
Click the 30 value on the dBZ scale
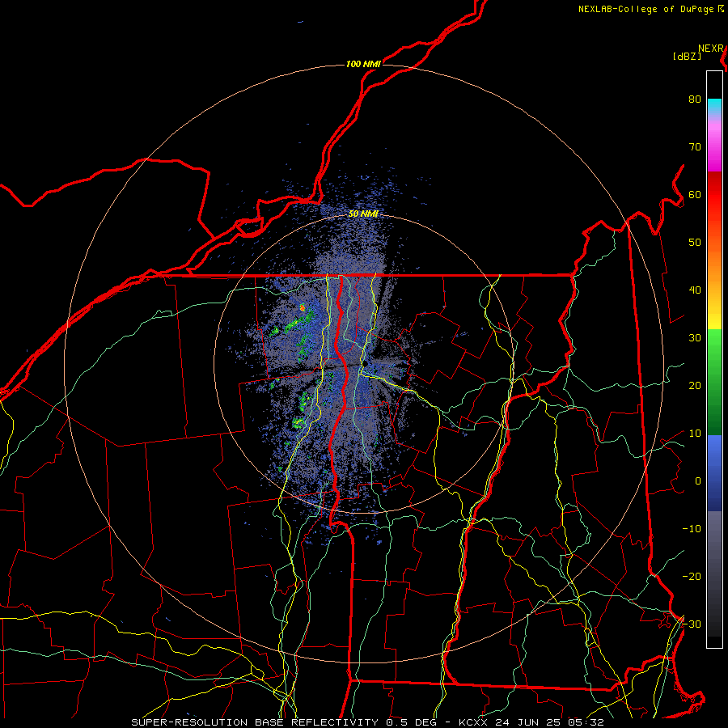coord(695,338)
